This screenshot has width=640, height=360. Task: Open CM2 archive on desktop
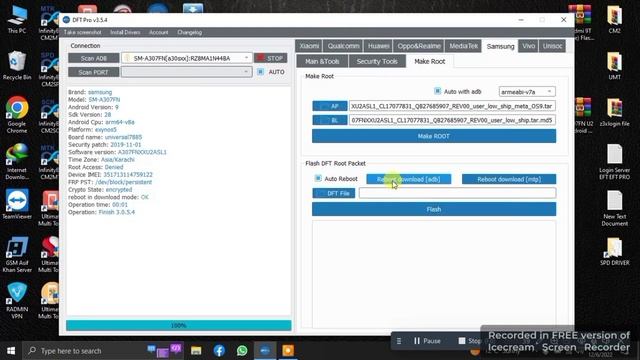click(x=614, y=19)
